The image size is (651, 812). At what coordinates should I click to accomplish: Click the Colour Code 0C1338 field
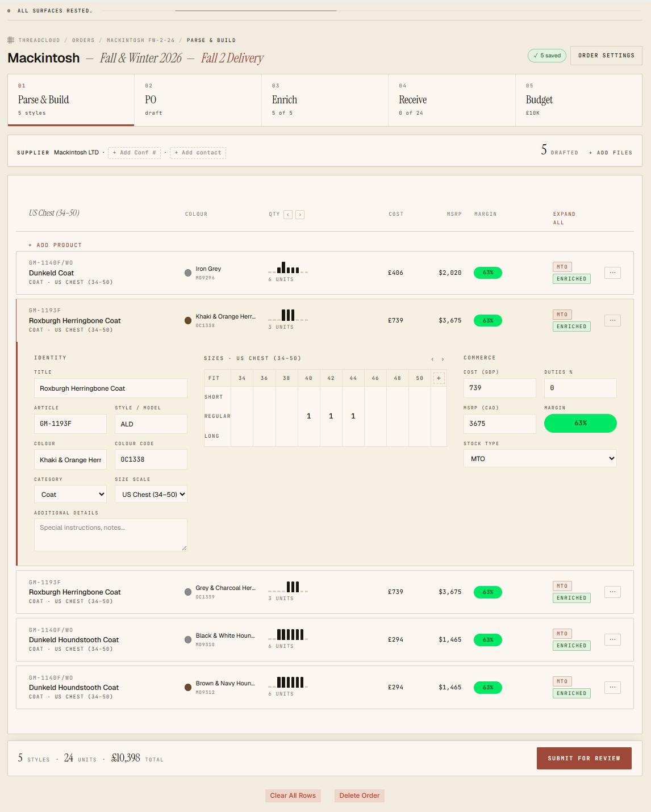pos(151,459)
